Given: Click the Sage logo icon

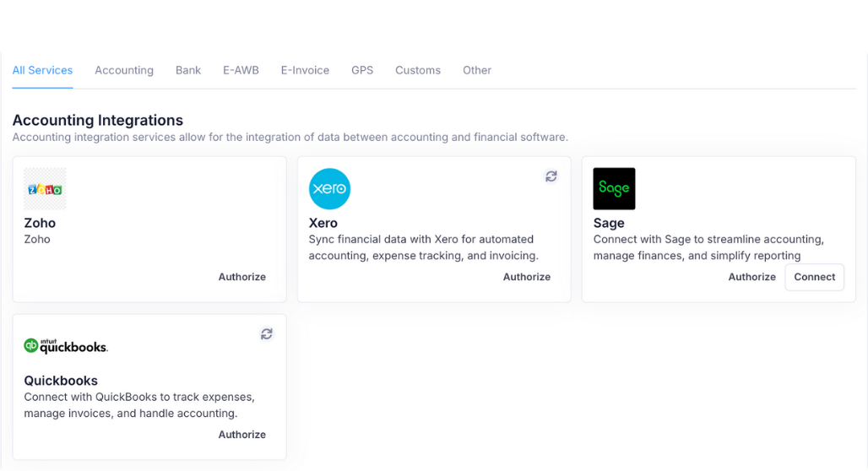Looking at the screenshot, I should (614, 189).
